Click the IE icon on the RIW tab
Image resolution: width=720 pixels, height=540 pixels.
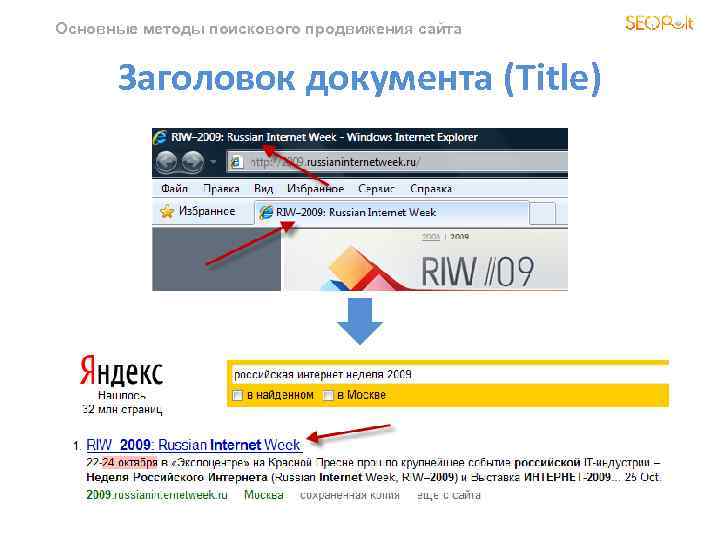[266, 213]
